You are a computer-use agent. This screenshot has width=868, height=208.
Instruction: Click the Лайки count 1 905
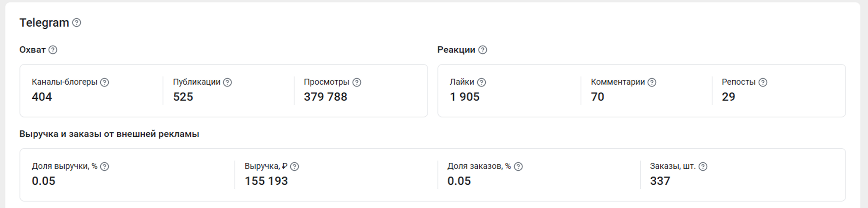coord(464,97)
